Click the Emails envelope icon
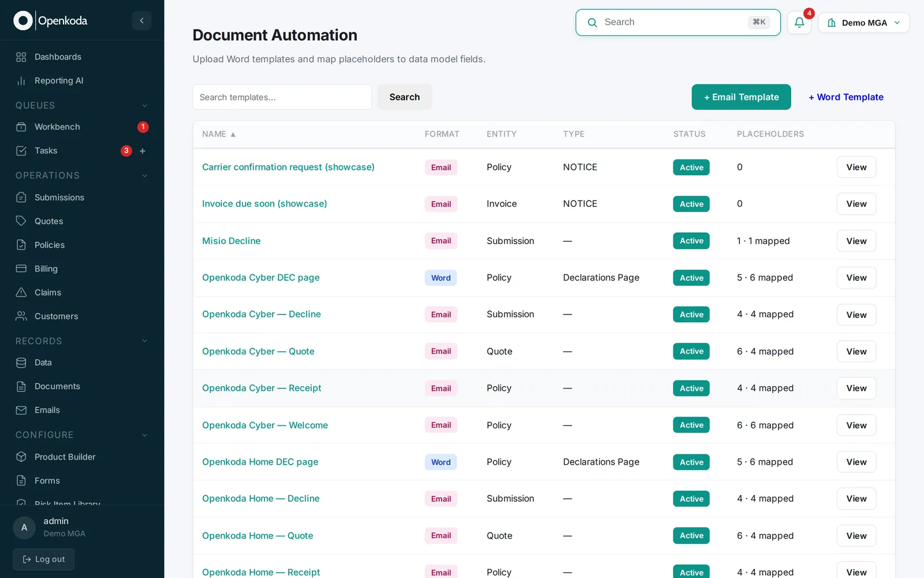This screenshot has height=578, width=924. [21, 410]
